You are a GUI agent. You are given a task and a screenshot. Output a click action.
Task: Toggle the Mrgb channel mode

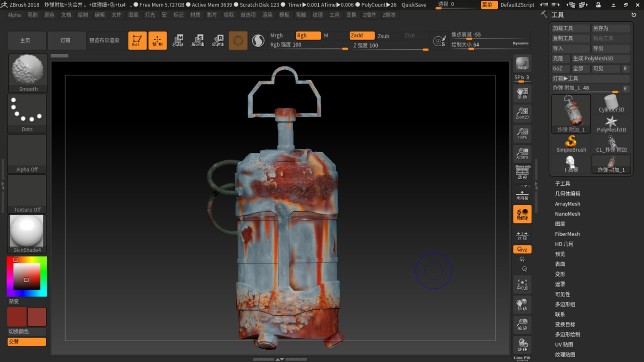[x=281, y=35]
